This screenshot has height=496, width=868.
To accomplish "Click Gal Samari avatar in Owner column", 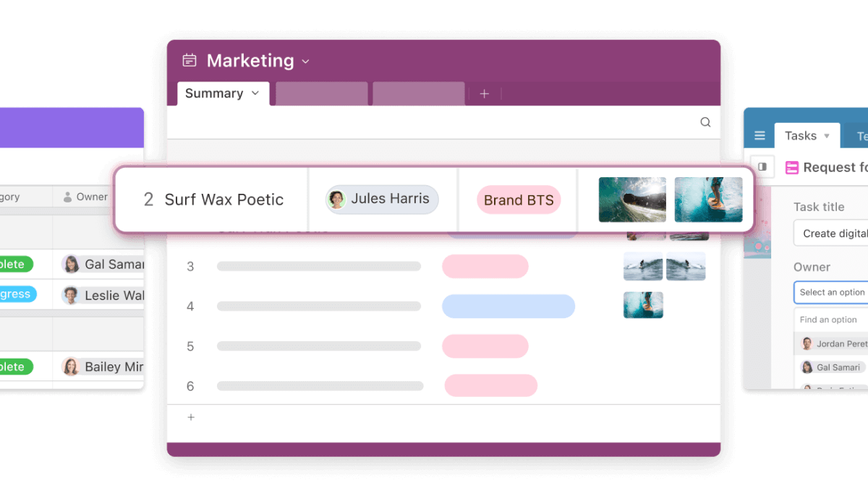I will pyautogui.click(x=71, y=264).
